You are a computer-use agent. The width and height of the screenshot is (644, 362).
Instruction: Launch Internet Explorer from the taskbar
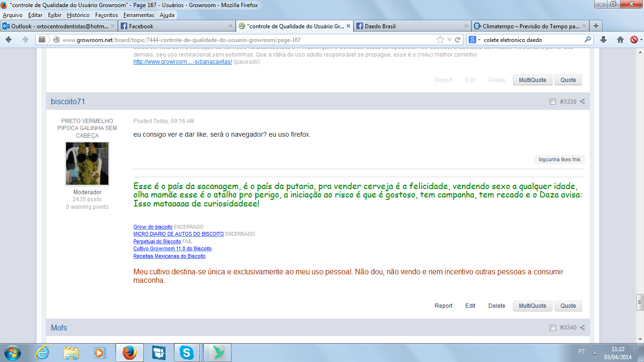(x=43, y=353)
